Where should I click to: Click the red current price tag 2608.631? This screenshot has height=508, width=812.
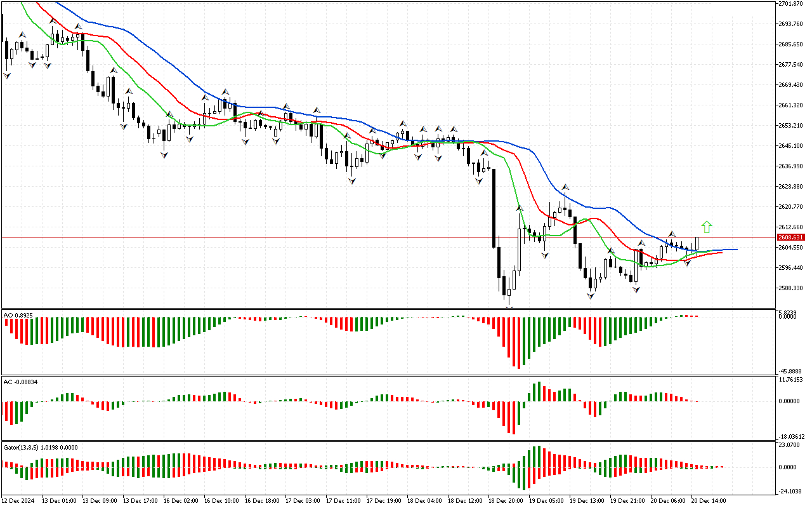click(791, 237)
